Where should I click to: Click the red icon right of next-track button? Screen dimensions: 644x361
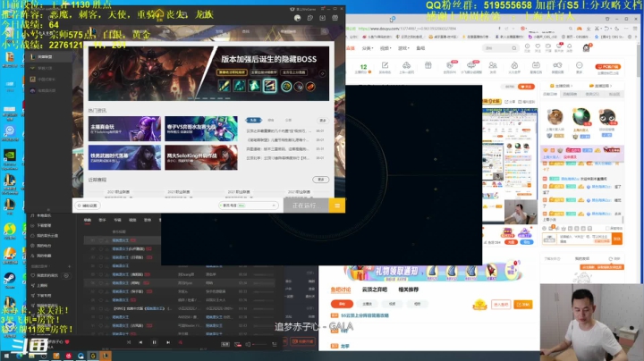coord(180,342)
